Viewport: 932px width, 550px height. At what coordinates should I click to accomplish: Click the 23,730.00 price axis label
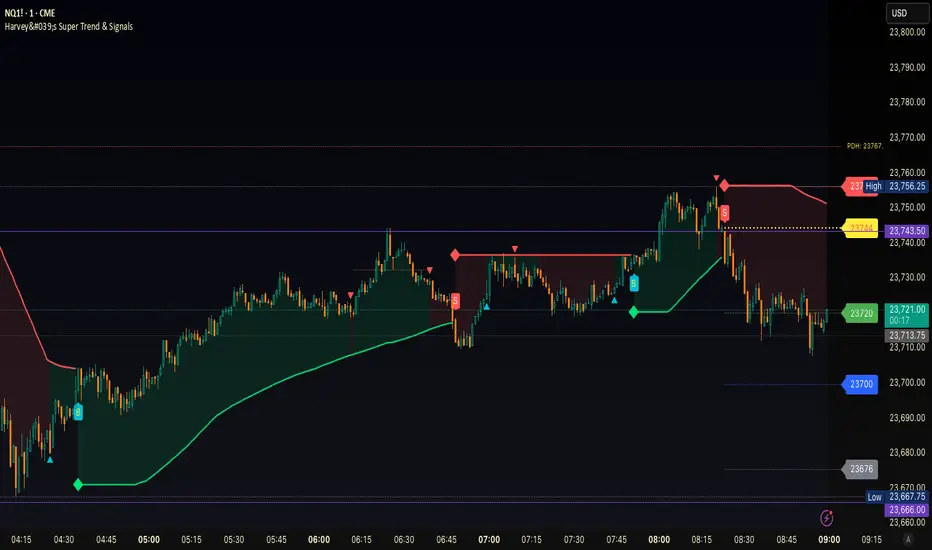tap(907, 277)
